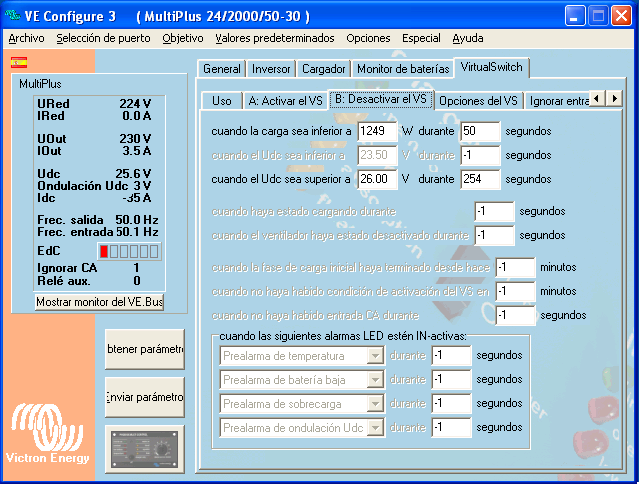Select the VirtualSwitch tab
Image resolution: width=639 pixels, height=484 pixels.
pyautogui.click(x=491, y=67)
